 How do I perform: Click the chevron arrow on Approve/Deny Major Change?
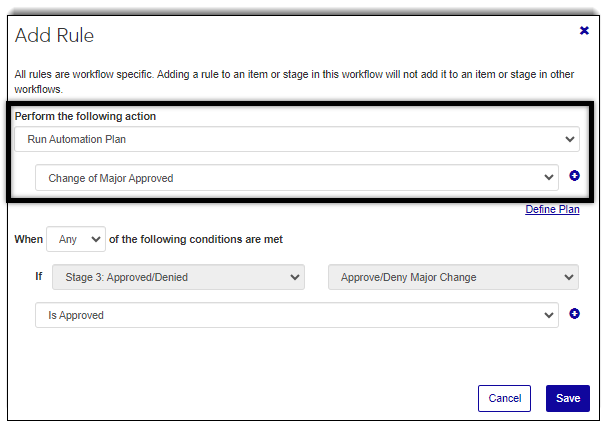(x=569, y=277)
